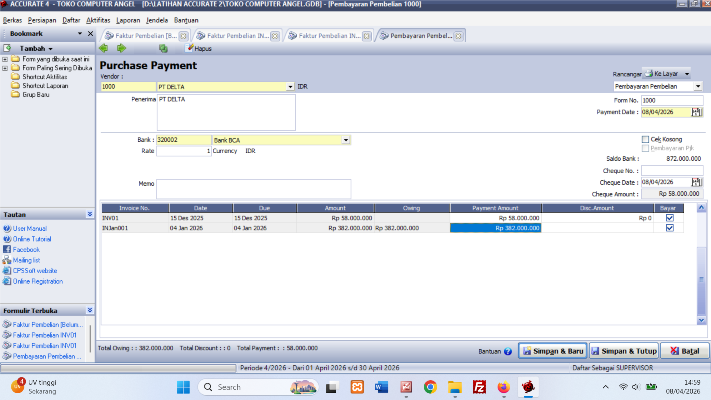This screenshot has height=400, width=711.
Task: Enable the Cek Kosong checkbox
Action: [x=645, y=139]
